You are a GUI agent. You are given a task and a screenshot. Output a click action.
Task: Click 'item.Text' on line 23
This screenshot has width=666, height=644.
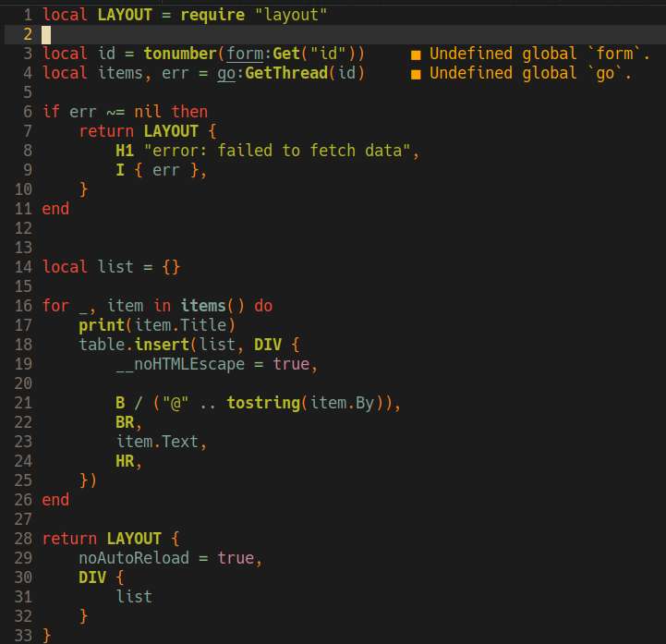point(157,442)
